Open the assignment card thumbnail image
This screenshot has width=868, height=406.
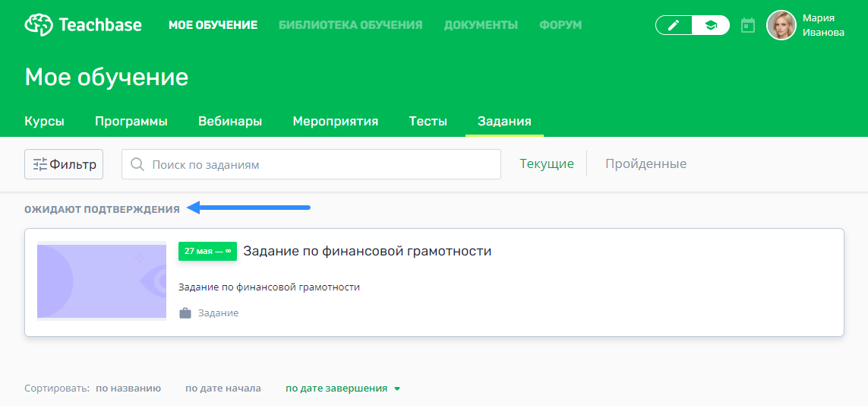[102, 281]
